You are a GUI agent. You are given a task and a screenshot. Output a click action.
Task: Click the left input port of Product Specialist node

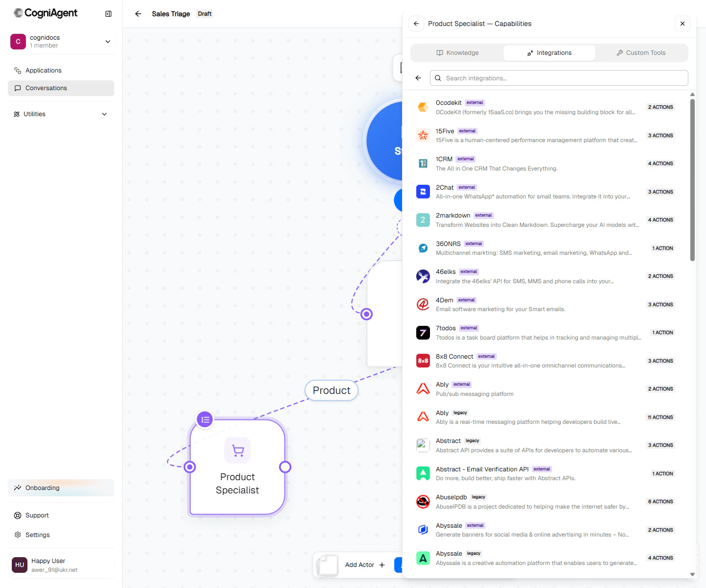pyautogui.click(x=190, y=467)
